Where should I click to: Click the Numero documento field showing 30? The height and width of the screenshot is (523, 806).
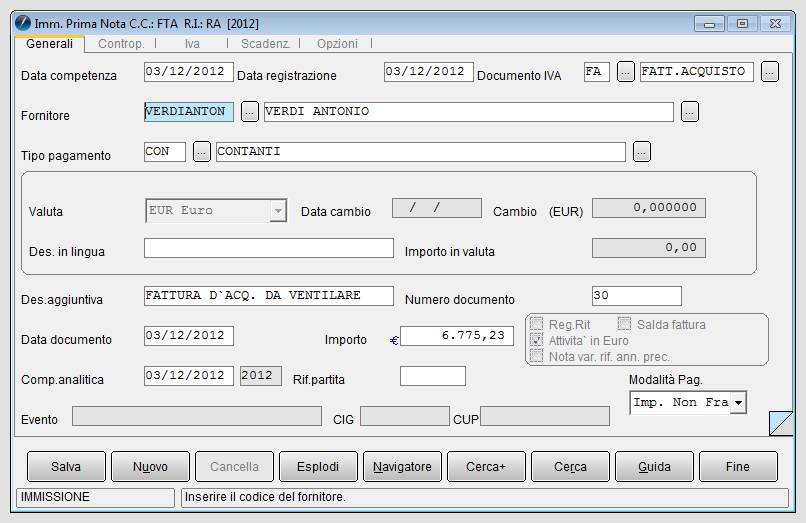coord(637,296)
